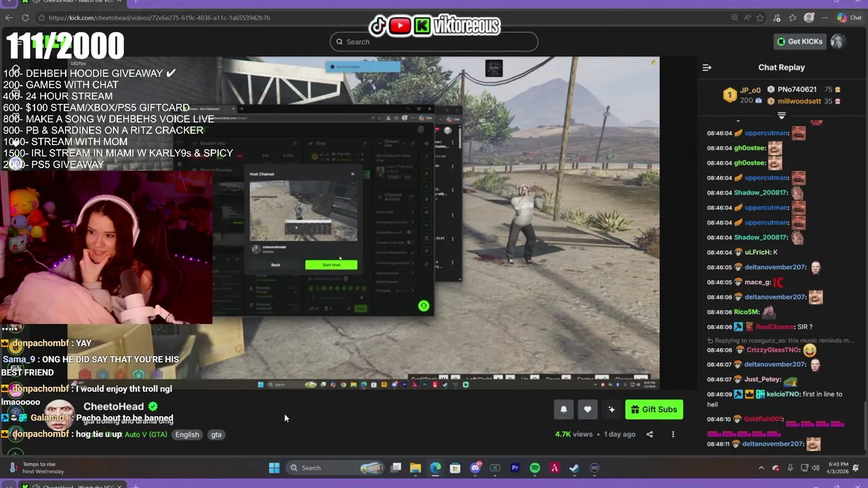Screen dimensions: 868x488
Task: Click the heart follow icon under the video
Action: click(587, 409)
